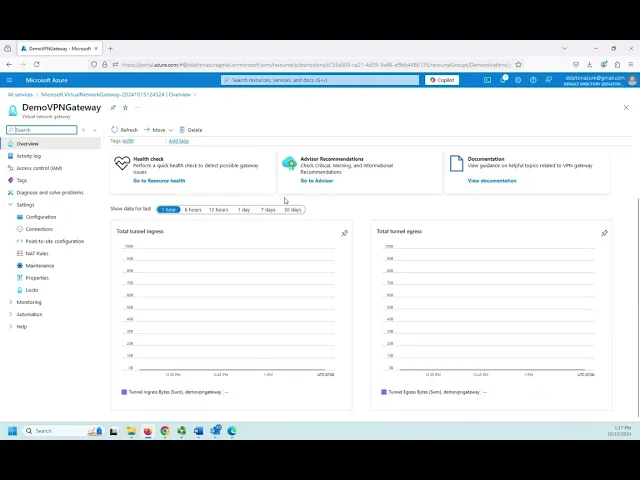
Task: Select the 30 days time range
Action: (x=292, y=209)
